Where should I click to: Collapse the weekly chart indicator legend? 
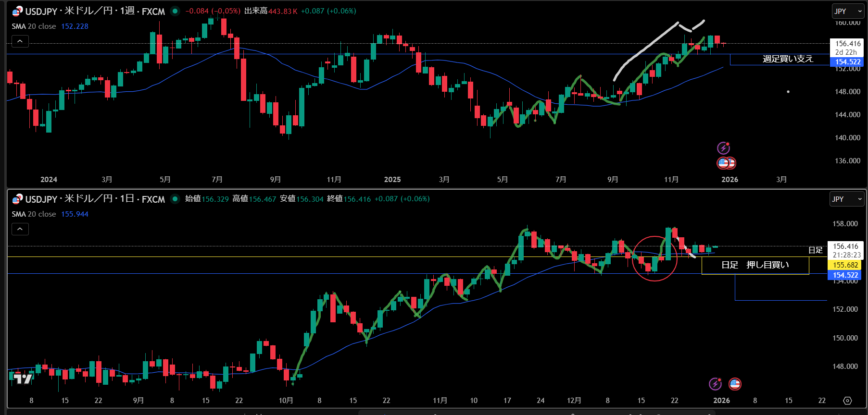tap(20, 42)
